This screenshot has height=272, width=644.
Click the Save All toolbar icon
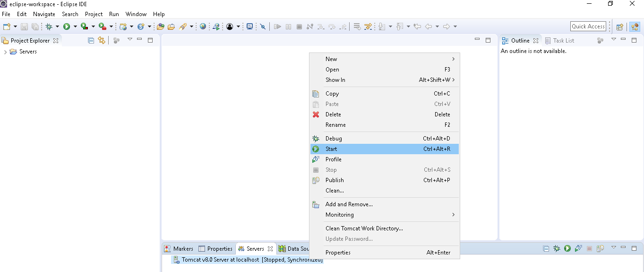pos(35,26)
